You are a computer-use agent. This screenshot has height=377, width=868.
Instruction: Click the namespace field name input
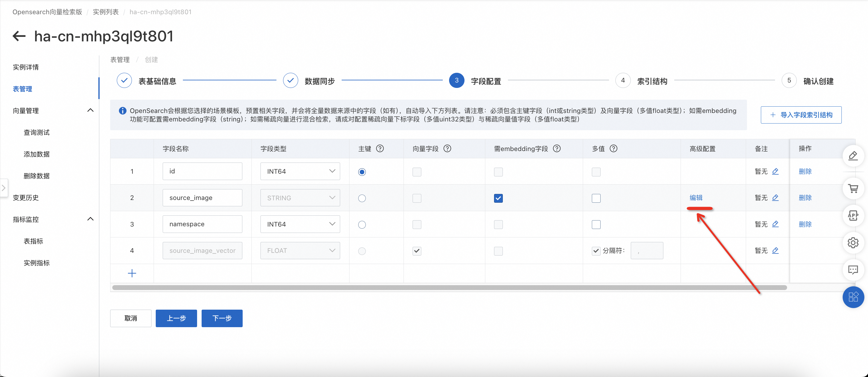point(202,224)
